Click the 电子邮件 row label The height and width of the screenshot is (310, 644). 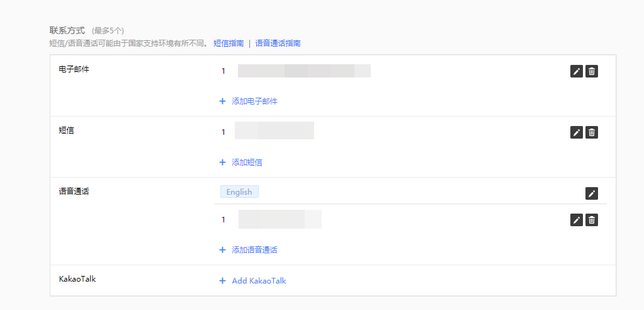coord(74,69)
